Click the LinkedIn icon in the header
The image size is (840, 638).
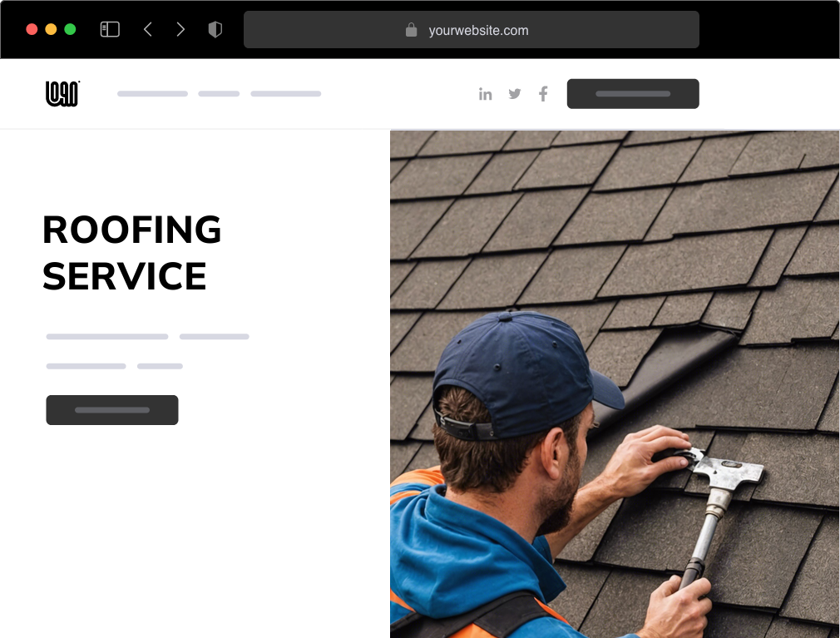pyautogui.click(x=486, y=94)
